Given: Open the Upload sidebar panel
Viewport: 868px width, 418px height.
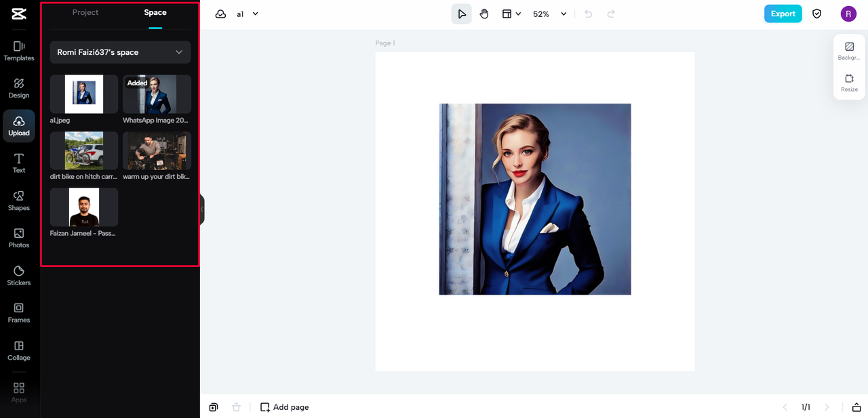Looking at the screenshot, I should [19, 125].
